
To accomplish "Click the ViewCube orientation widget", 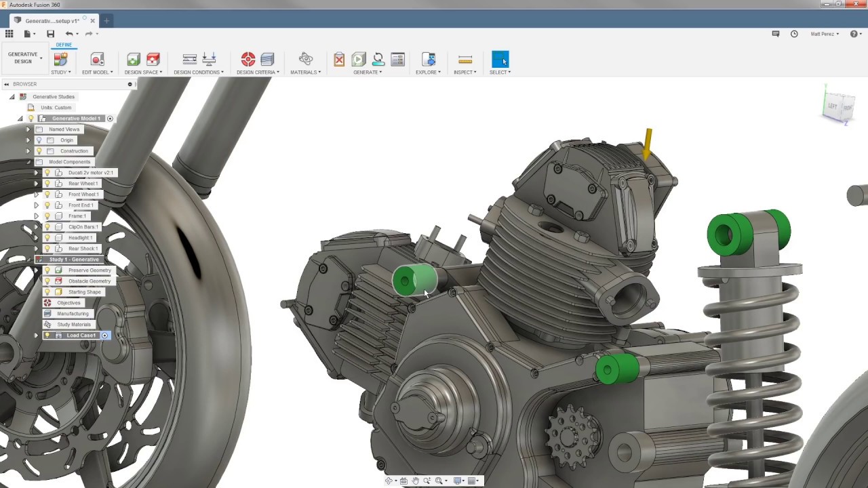I will pos(840,106).
